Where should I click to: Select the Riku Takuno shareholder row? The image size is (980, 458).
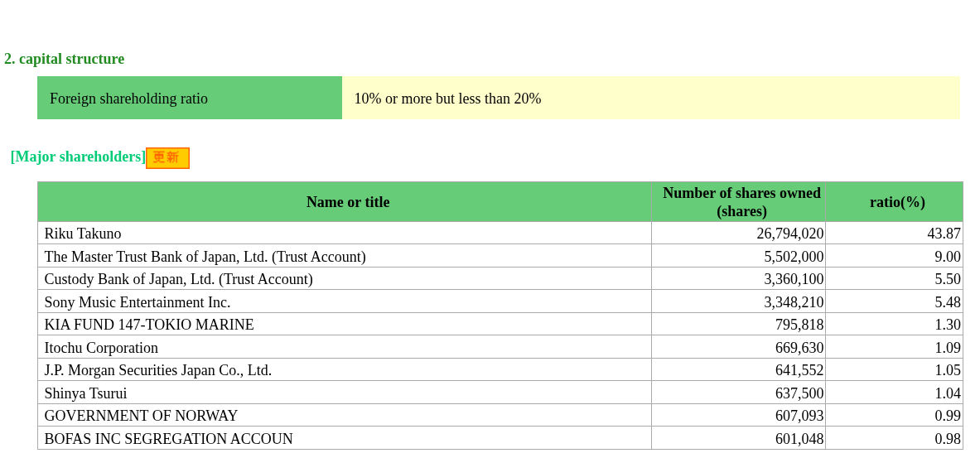[x=83, y=234]
